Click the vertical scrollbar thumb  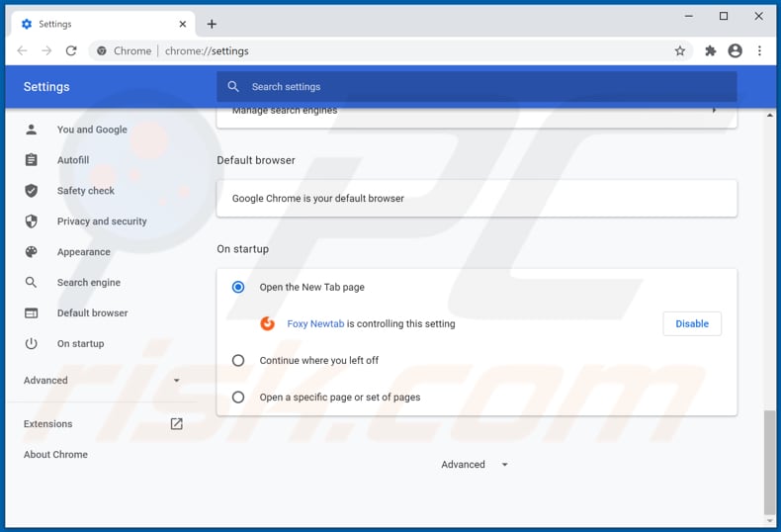pos(769,462)
